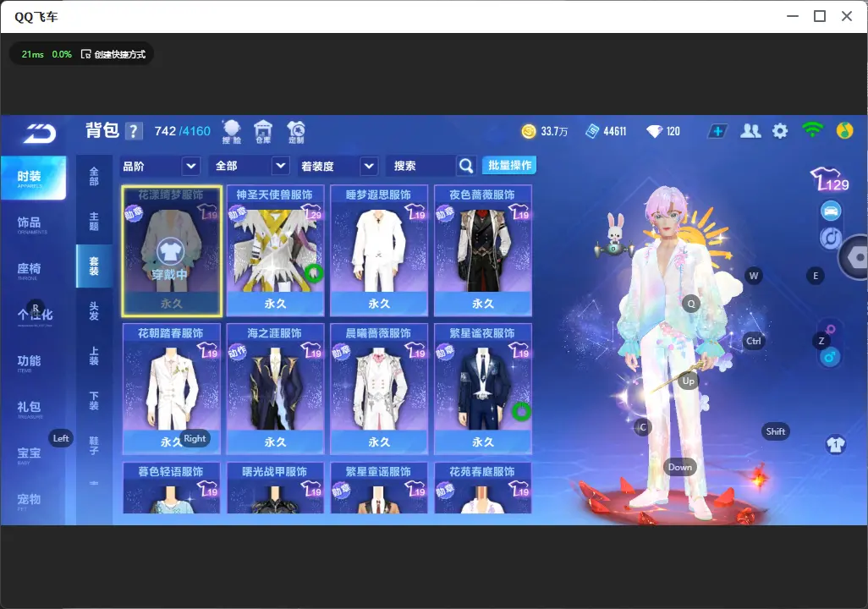Open the 捏脸 face customization icon
This screenshot has width=868, height=609.
click(232, 132)
